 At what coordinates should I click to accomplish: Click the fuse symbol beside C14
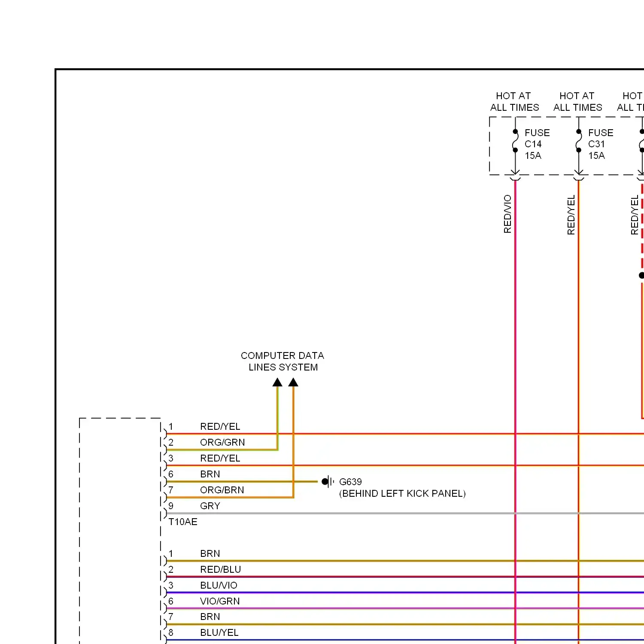[515, 141]
